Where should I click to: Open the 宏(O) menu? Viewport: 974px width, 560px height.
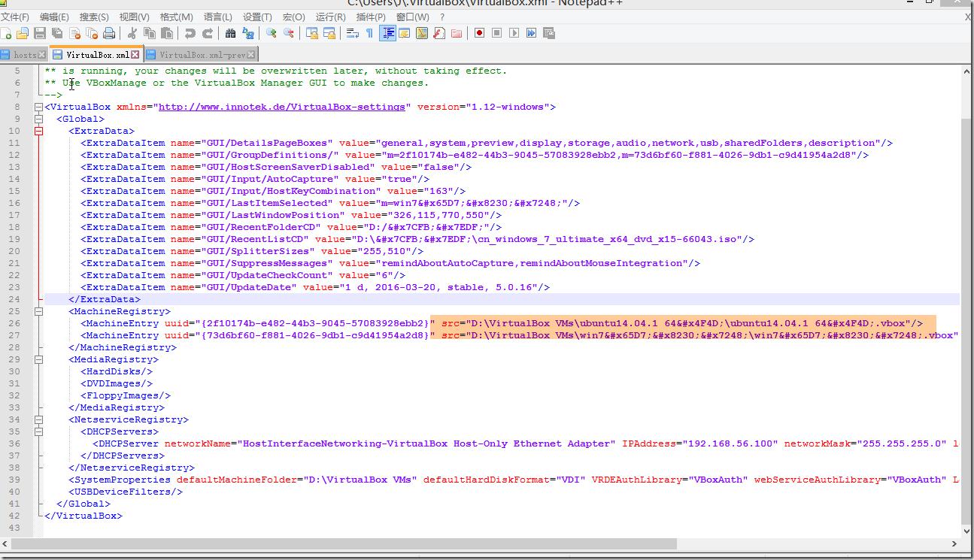[x=294, y=17]
